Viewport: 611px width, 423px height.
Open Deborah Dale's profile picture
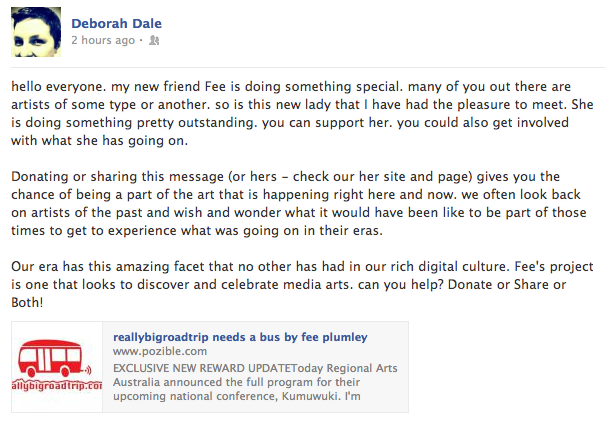tap(35, 32)
